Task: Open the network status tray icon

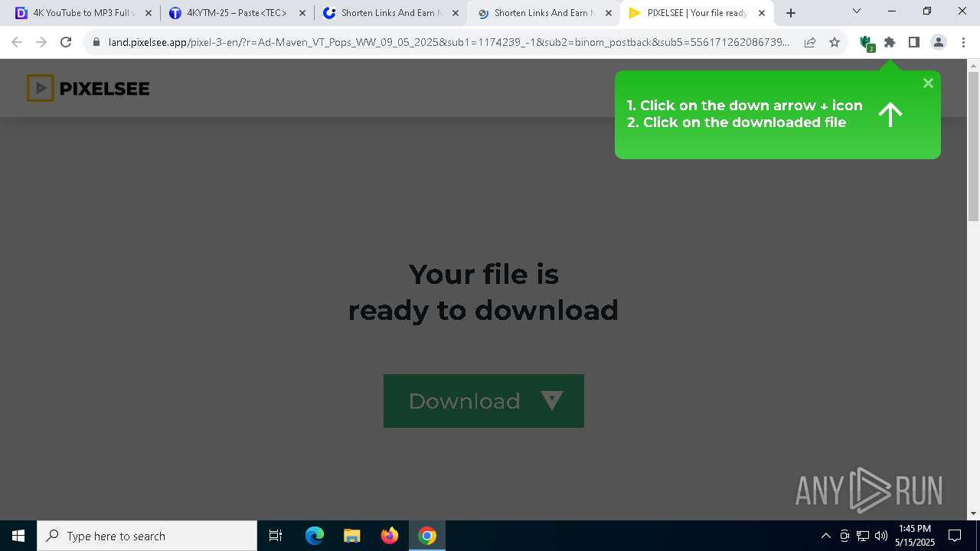Action: click(x=863, y=536)
